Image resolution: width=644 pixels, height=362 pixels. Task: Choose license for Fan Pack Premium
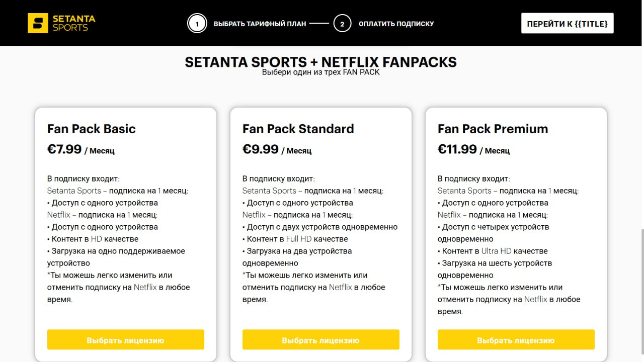(516, 340)
